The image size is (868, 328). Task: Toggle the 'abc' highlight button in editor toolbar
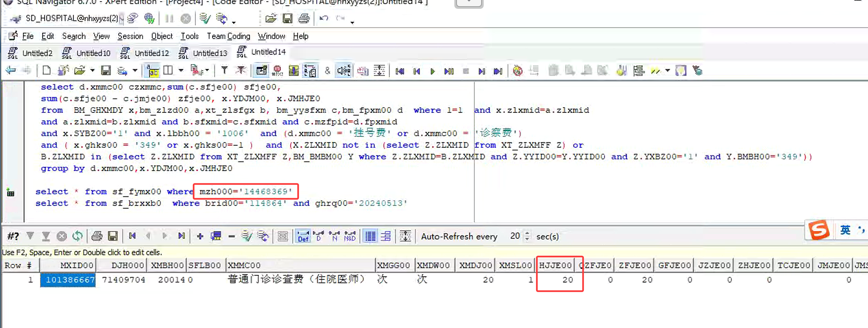[153, 70]
